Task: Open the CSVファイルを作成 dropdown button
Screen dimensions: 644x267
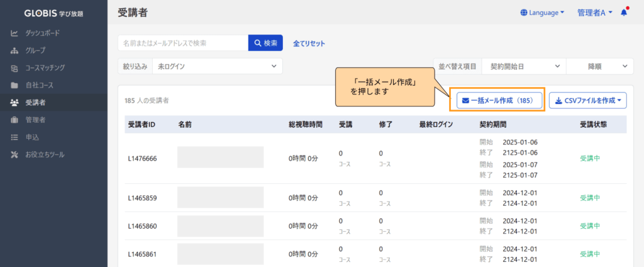Action: click(x=587, y=100)
